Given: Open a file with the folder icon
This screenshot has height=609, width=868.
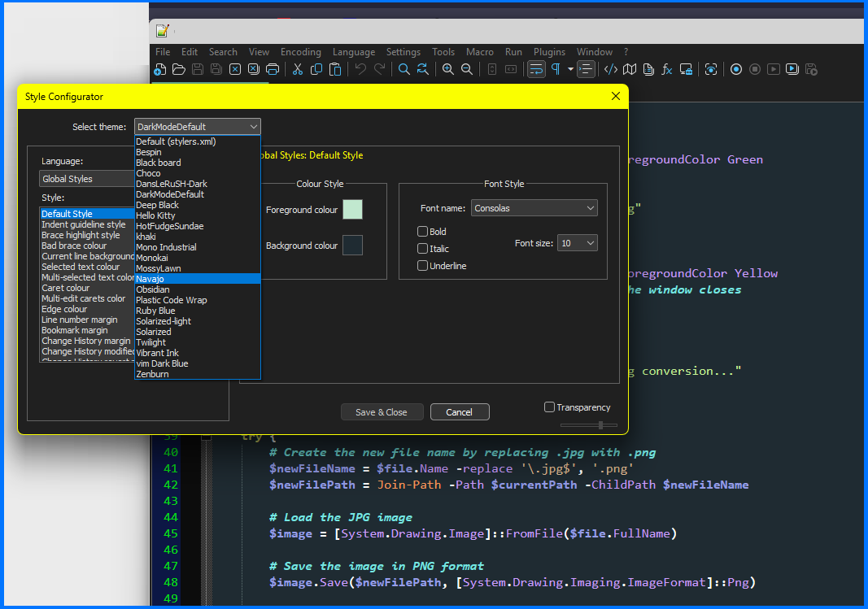Looking at the screenshot, I should tap(179, 70).
